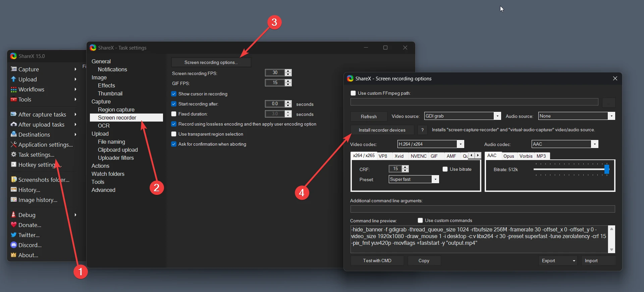
Task: Click the About crown icon
Action: pos(14,255)
